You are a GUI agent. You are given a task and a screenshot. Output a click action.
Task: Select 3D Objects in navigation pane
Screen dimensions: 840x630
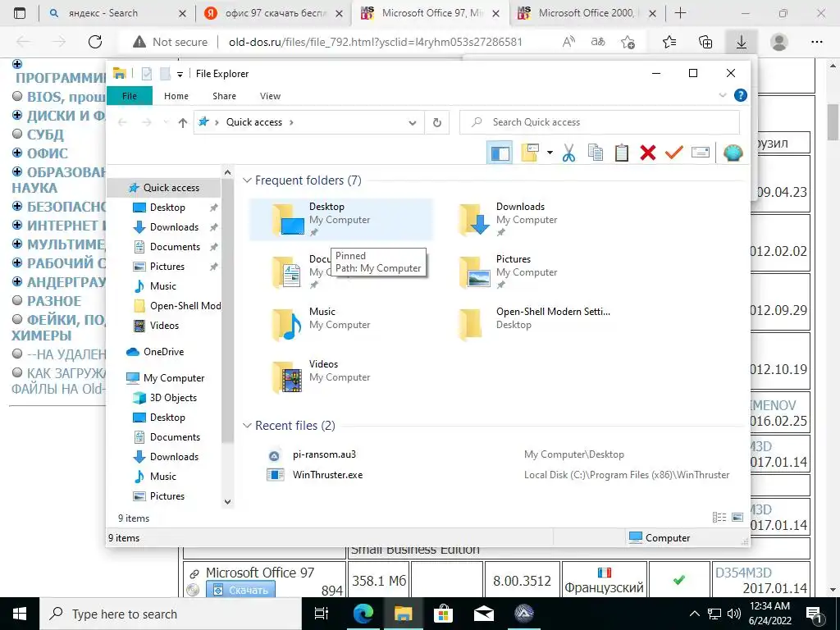click(x=173, y=398)
